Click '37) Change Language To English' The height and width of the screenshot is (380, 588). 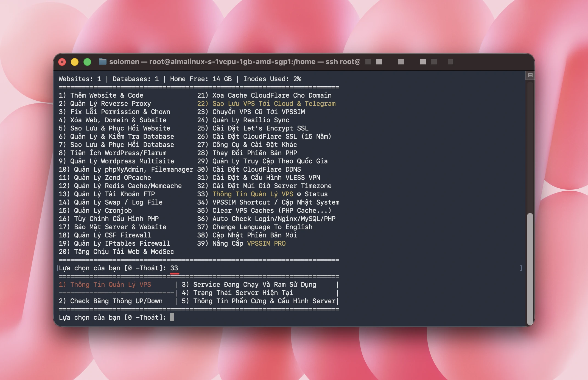[x=255, y=227]
